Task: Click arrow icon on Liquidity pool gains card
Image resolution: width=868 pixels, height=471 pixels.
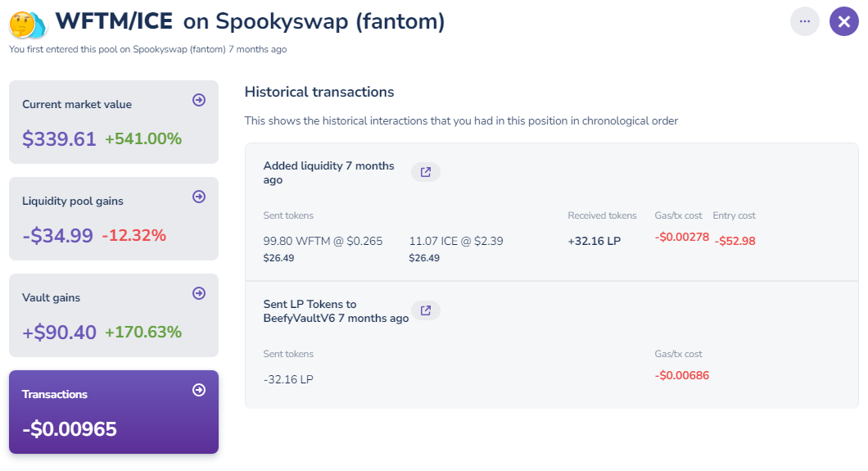Action: (198, 197)
